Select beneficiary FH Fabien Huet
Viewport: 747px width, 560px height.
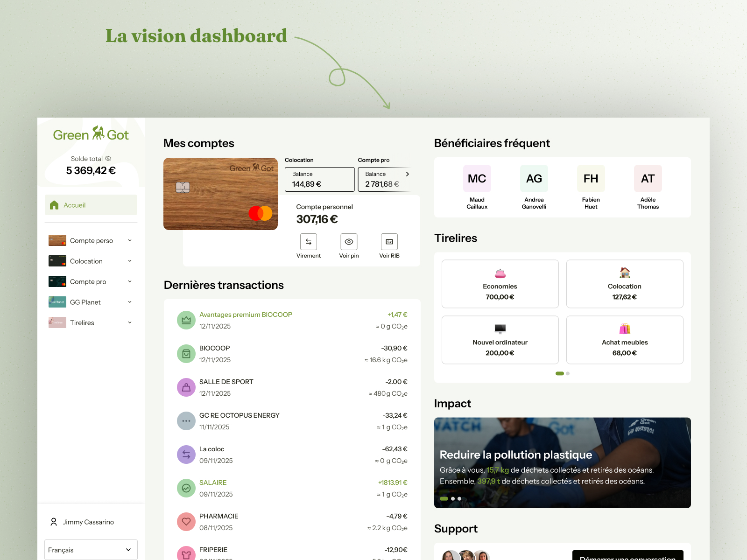591,187
